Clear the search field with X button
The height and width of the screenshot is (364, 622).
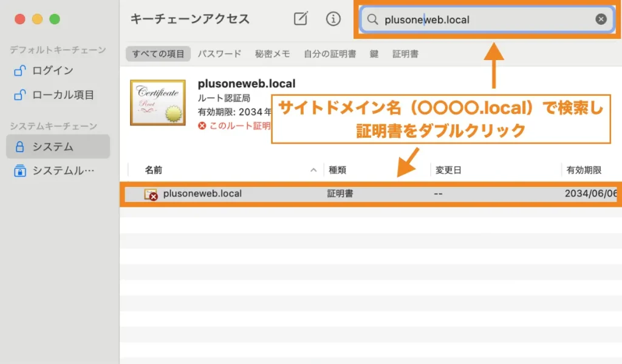pos(601,19)
